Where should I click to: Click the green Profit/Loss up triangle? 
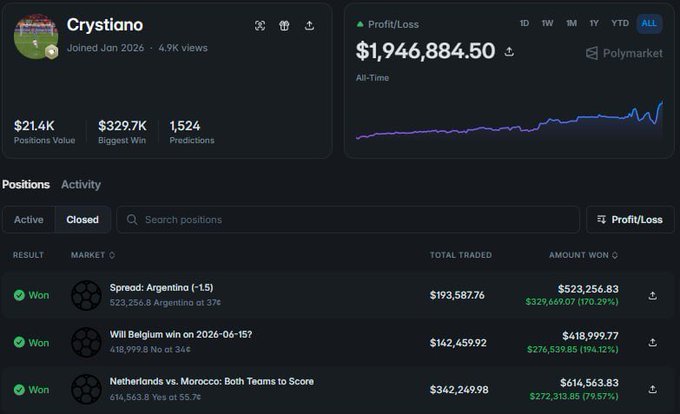pos(360,24)
